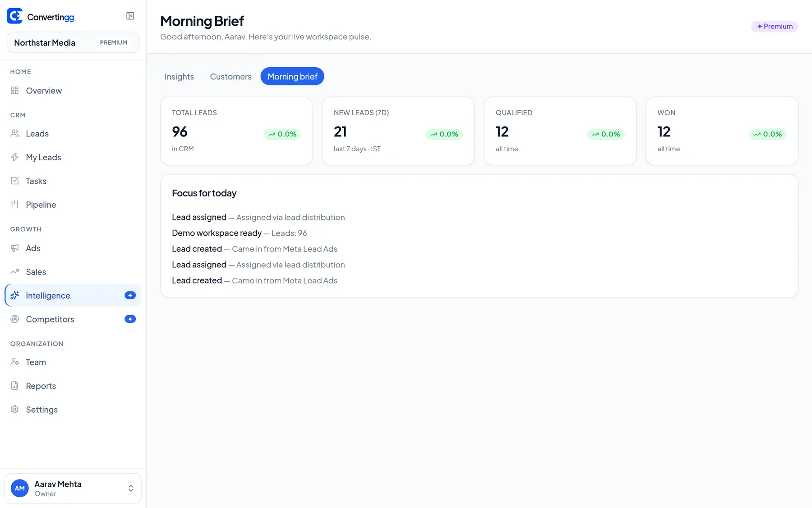The height and width of the screenshot is (508, 812).
Task: Click the Intelligence sparkle icon
Action: pos(15,295)
